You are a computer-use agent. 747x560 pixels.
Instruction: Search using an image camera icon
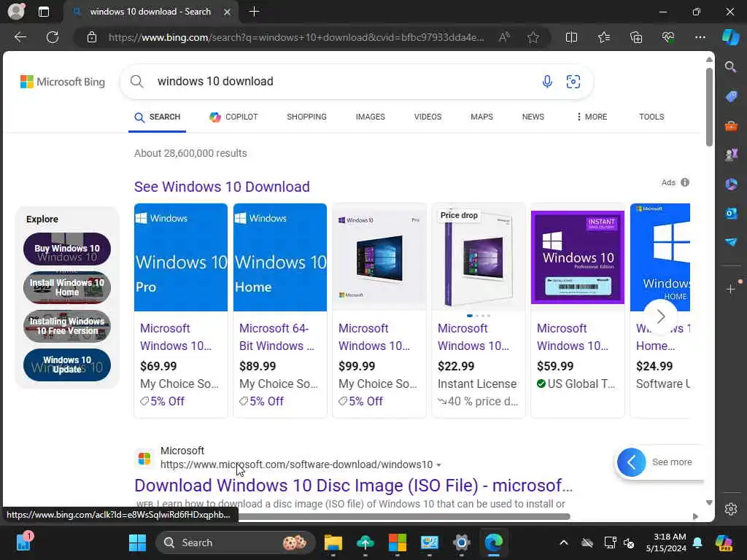(x=573, y=82)
